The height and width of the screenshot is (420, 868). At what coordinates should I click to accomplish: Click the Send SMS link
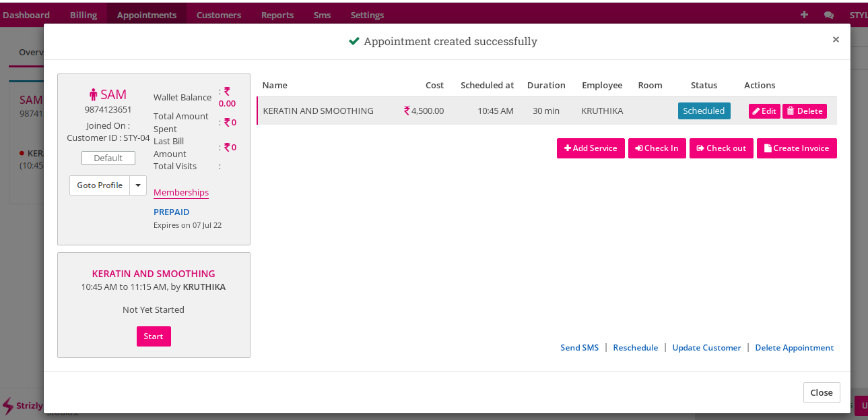click(x=580, y=348)
